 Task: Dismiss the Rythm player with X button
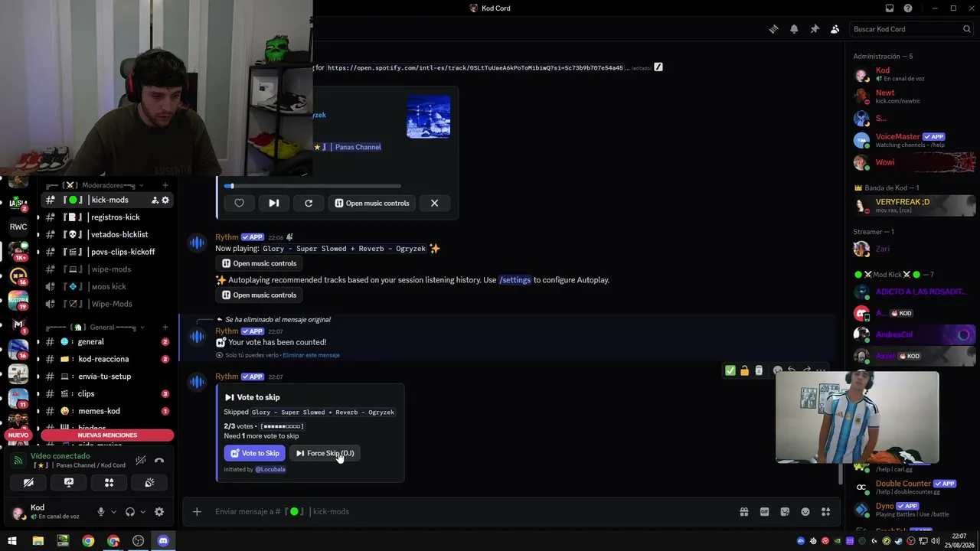tap(435, 203)
